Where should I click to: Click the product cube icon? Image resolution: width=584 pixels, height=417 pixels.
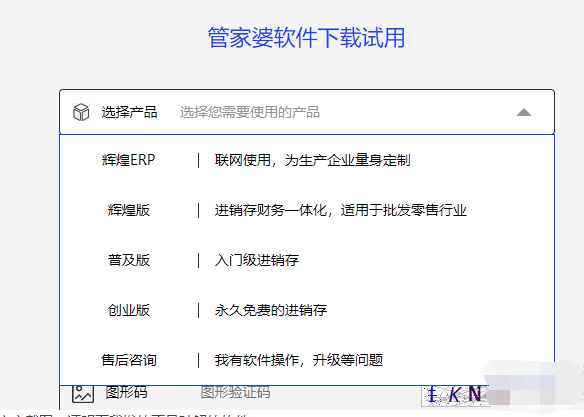coord(81,112)
